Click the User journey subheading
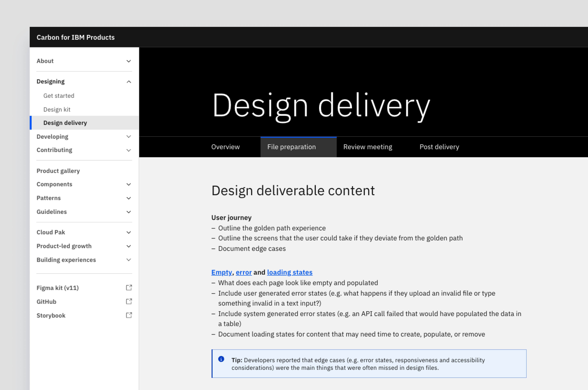 231,218
